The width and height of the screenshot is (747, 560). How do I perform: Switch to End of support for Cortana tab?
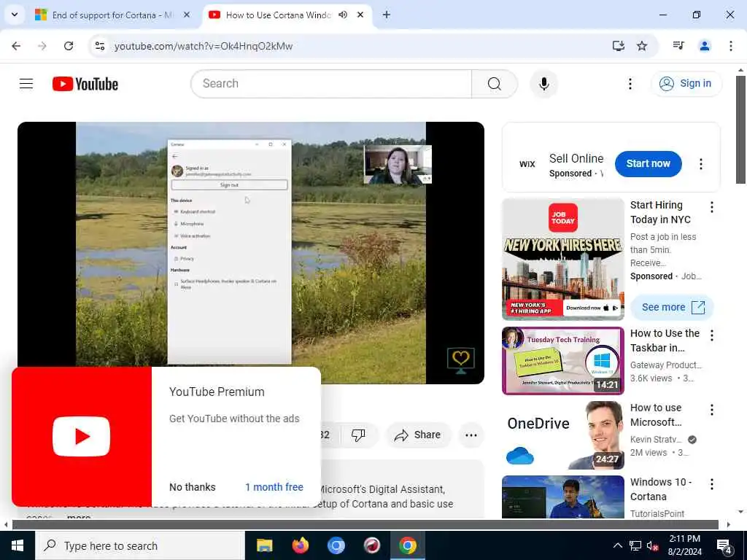pyautogui.click(x=104, y=15)
